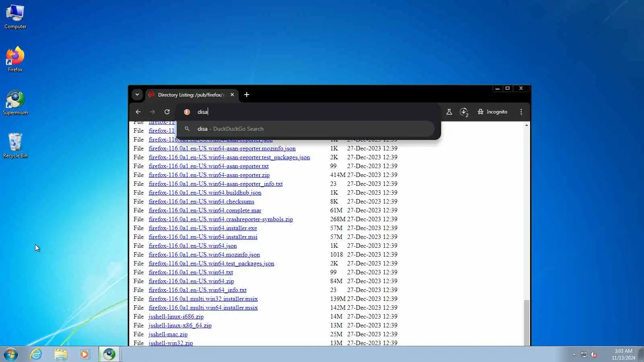Open the win64-asan-reporter.txt link
Screen dimensions: 644x362
[208, 166]
